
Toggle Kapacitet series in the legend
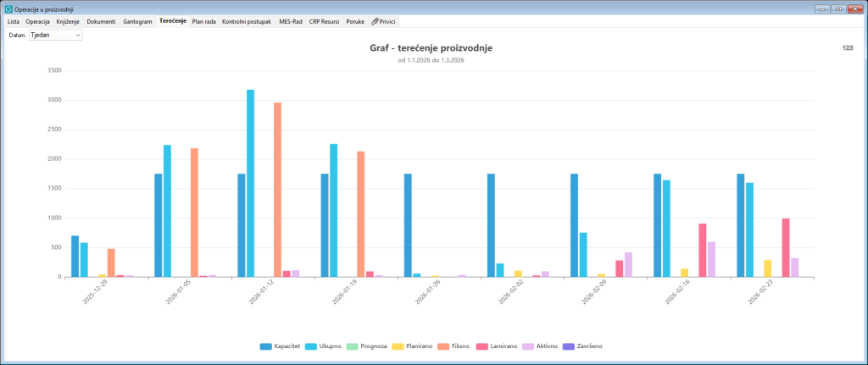point(280,346)
